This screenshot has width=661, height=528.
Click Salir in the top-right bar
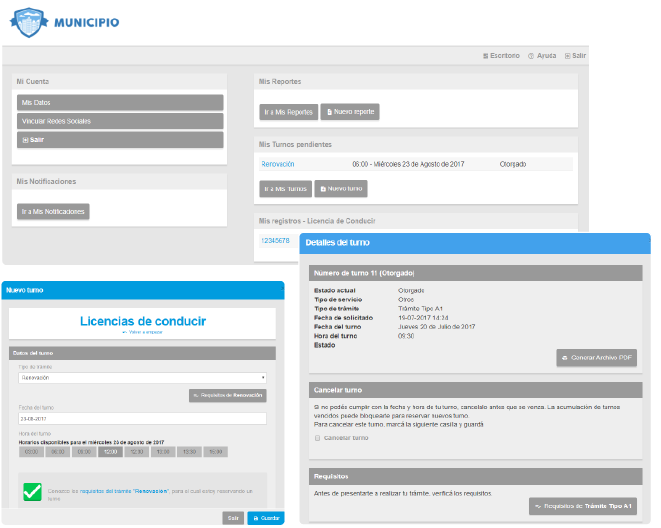[x=575, y=56]
